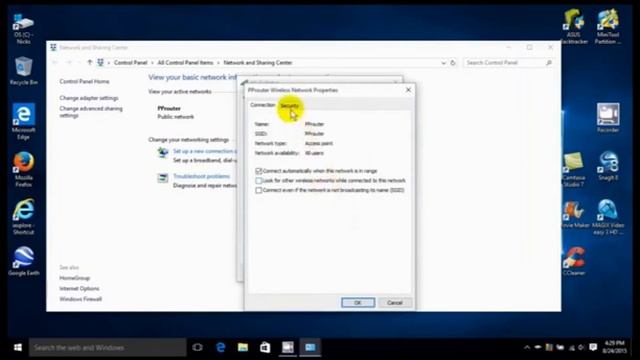This screenshot has width=640, height=360.
Task: Open Control Panel Home link
Action: point(84,81)
